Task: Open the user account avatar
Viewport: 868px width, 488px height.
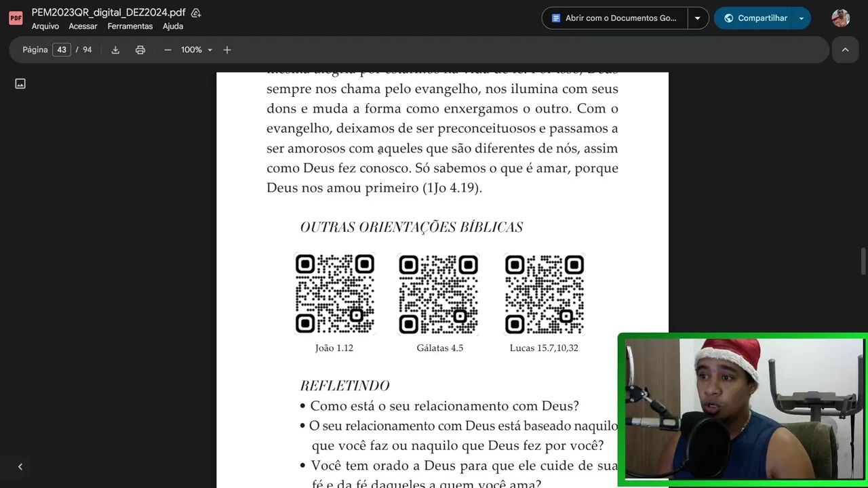Action: click(x=841, y=18)
